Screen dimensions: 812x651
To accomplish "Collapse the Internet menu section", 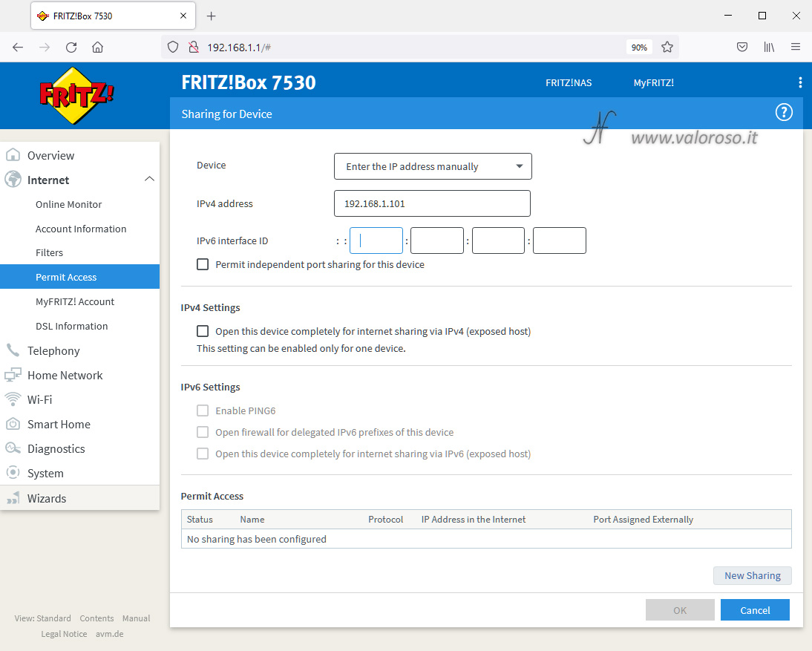I will (x=149, y=180).
